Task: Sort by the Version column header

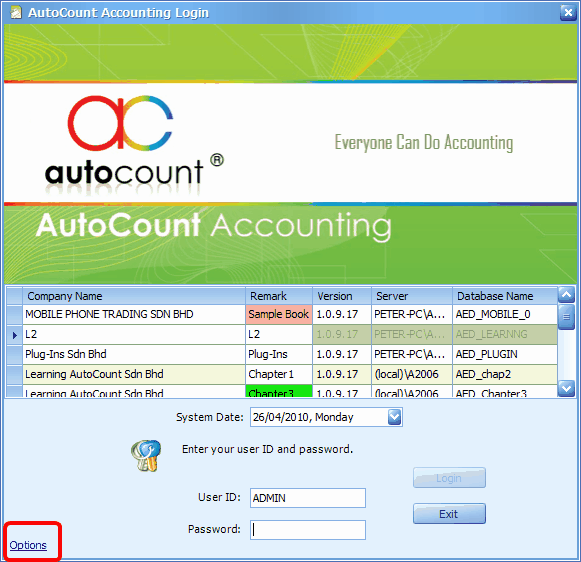Action: [x=342, y=296]
